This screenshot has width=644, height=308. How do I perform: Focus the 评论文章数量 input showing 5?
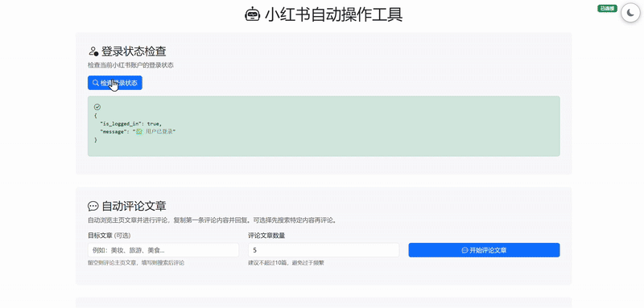tap(324, 250)
